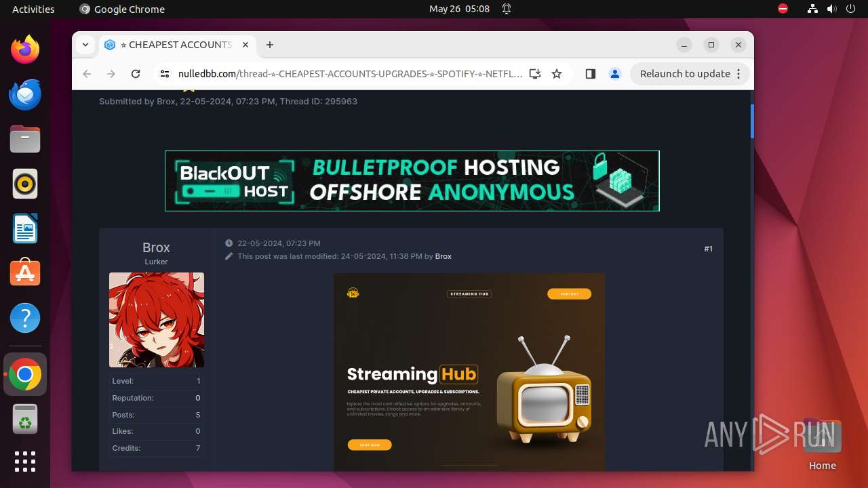Open network status icon in top bar

click(813, 9)
